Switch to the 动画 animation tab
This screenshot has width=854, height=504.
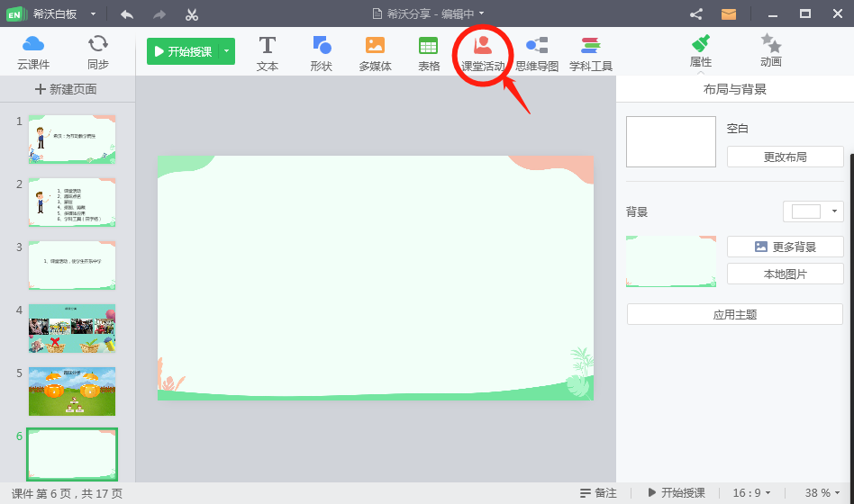click(x=770, y=51)
